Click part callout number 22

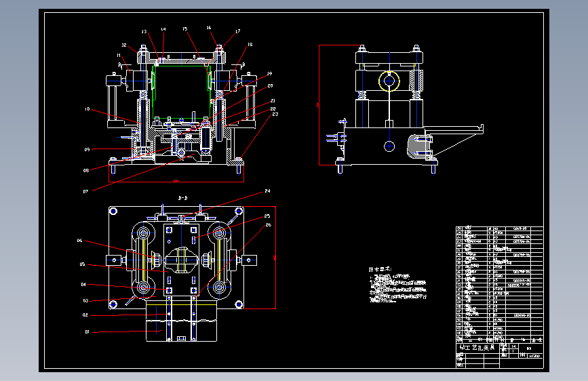pyautogui.click(x=273, y=108)
